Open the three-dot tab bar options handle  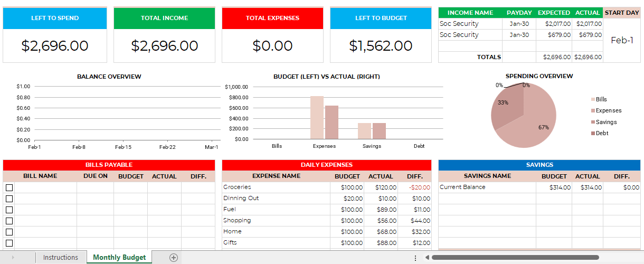pyautogui.click(x=415, y=258)
